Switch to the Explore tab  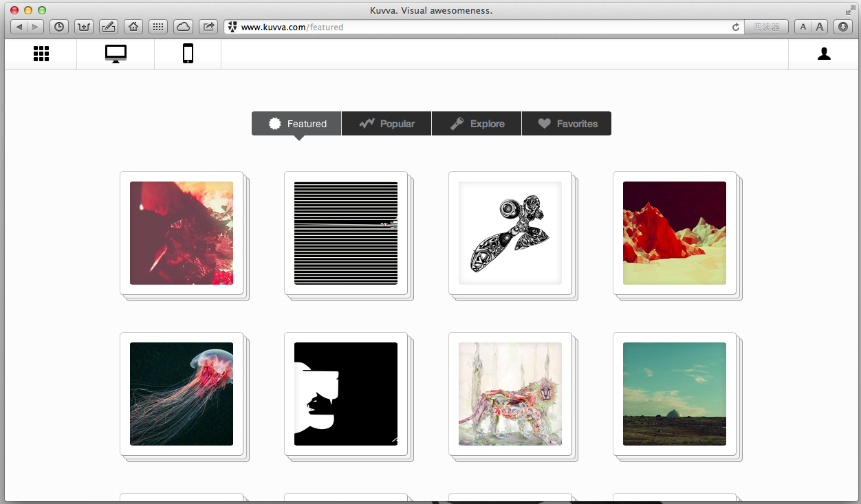[x=477, y=124]
